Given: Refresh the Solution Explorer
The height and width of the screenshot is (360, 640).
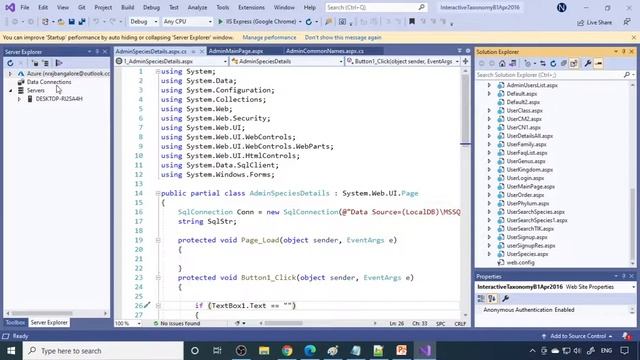Looking at the screenshot, I should 553,63.
